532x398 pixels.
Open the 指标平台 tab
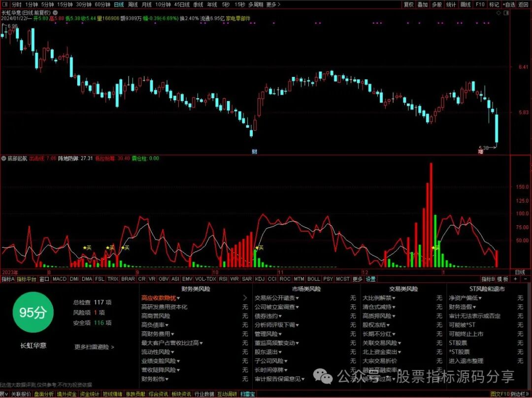click(27, 279)
